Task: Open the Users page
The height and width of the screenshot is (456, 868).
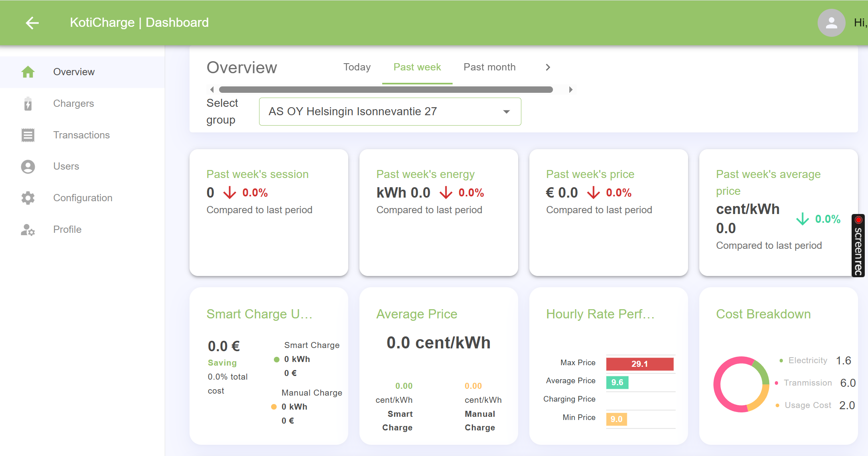Action: (x=82, y=166)
